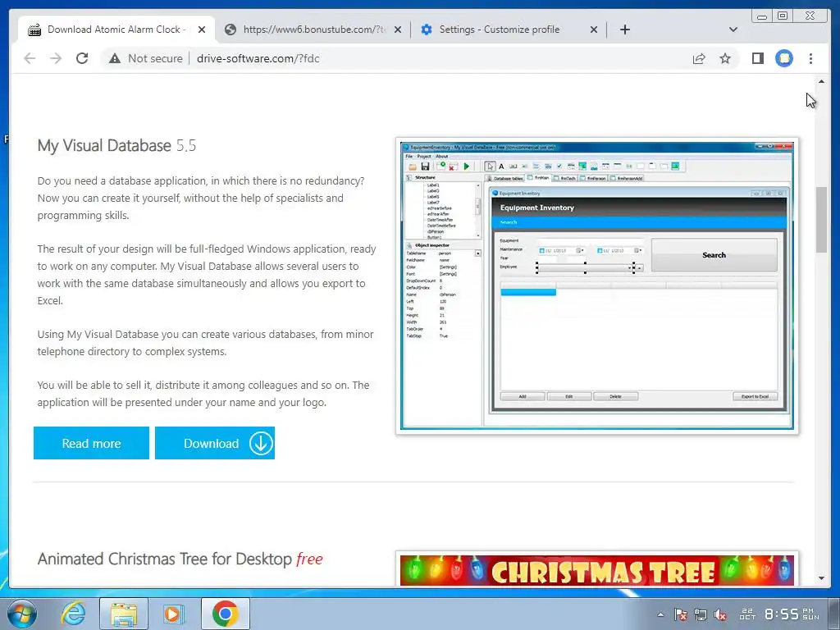
Task: Open the Windows Start menu
Action: pos(22,614)
